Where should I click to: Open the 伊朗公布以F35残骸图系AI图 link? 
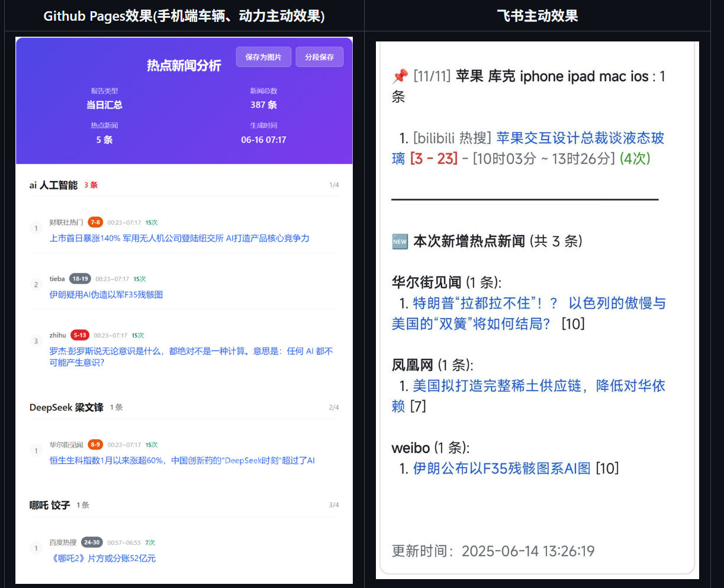tap(501, 468)
